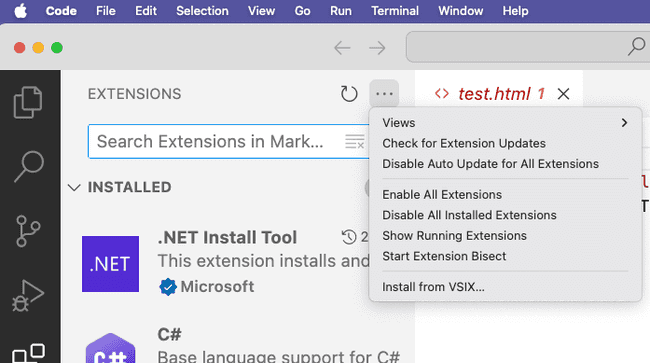The height and width of the screenshot is (363, 650).
Task: Click the Views and More Actions ellipsis
Action: (384, 94)
